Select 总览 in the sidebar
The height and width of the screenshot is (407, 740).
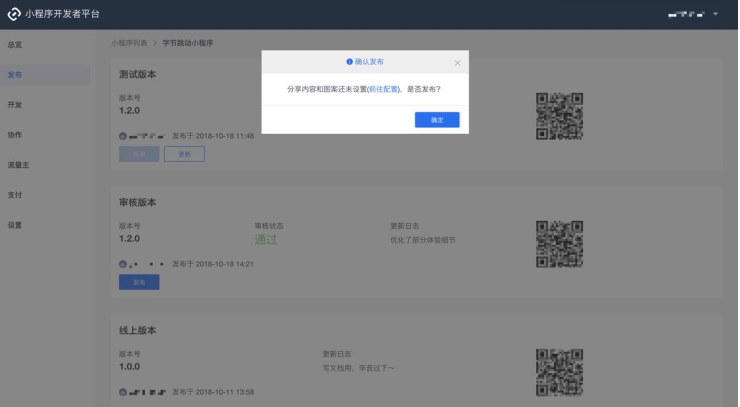[x=15, y=44]
